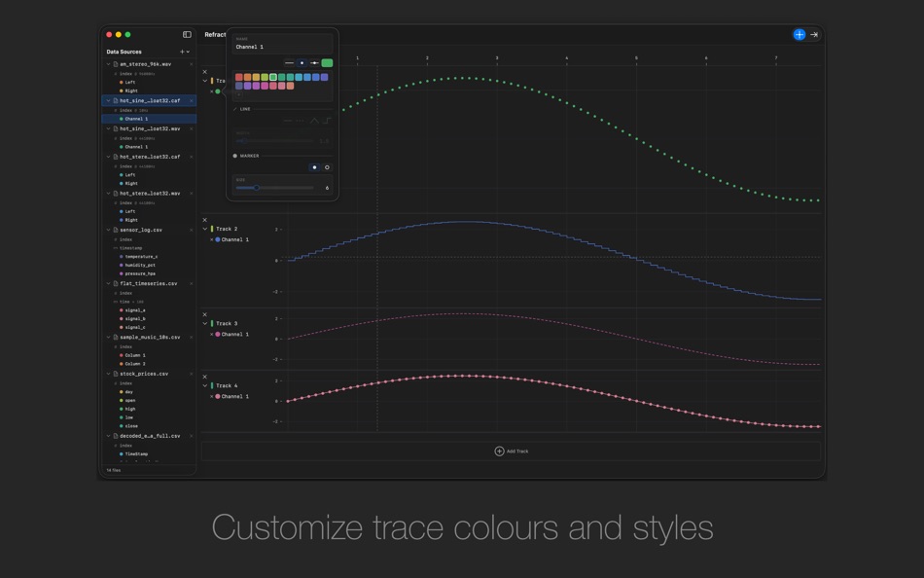
Task: Remove hot_sine_..loat32.caf from data sources
Action: (191, 101)
